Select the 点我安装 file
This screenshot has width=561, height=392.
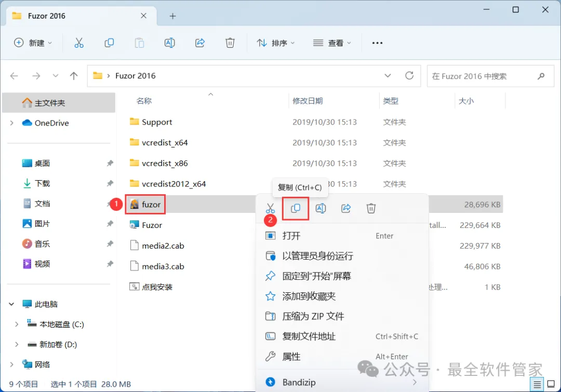pyautogui.click(x=157, y=287)
